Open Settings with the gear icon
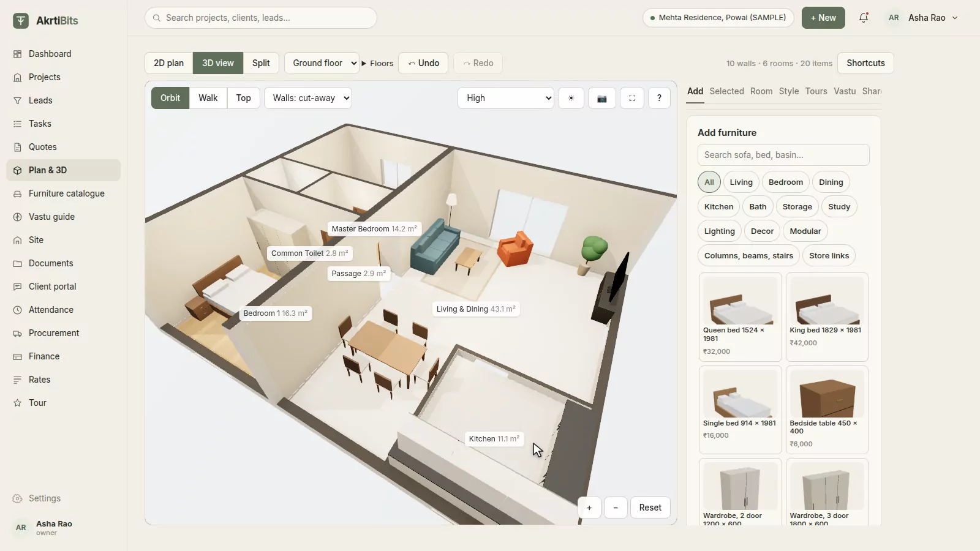The width and height of the screenshot is (980, 551). pos(17,498)
